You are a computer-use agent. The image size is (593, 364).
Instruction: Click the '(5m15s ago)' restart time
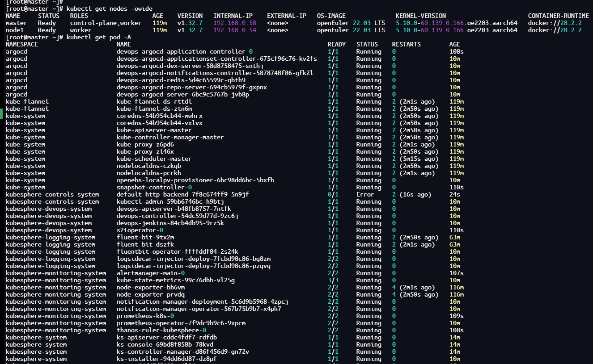point(419,159)
